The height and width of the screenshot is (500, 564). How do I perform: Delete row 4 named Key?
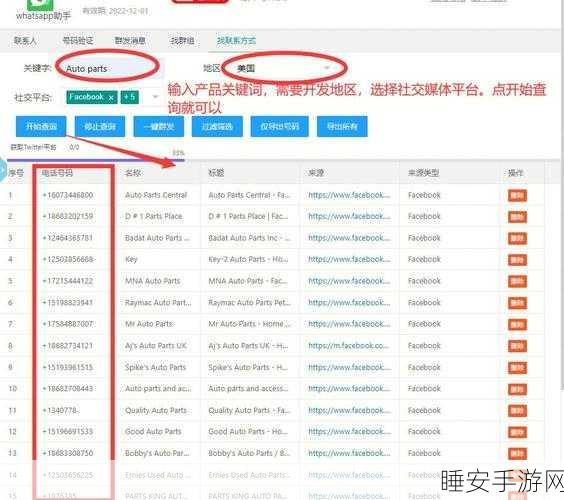(x=517, y=260)
